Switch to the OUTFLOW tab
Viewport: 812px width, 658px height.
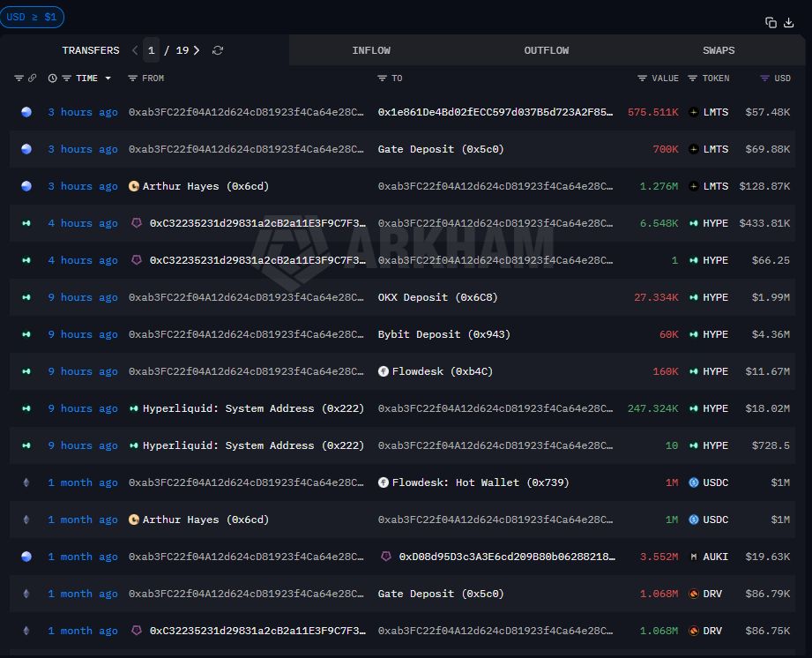[x=547, y=50]
